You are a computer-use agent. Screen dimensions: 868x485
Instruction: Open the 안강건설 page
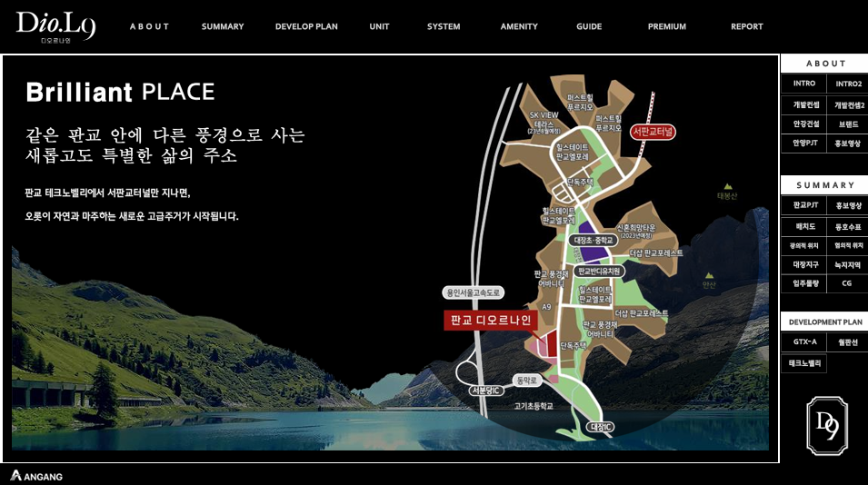click(x=803, y=124)
